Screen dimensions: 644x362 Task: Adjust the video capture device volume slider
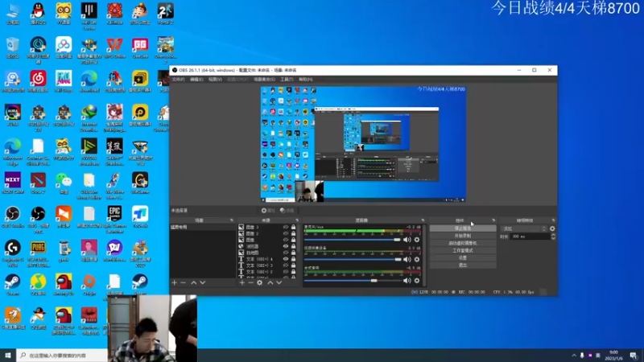(353, 259)
